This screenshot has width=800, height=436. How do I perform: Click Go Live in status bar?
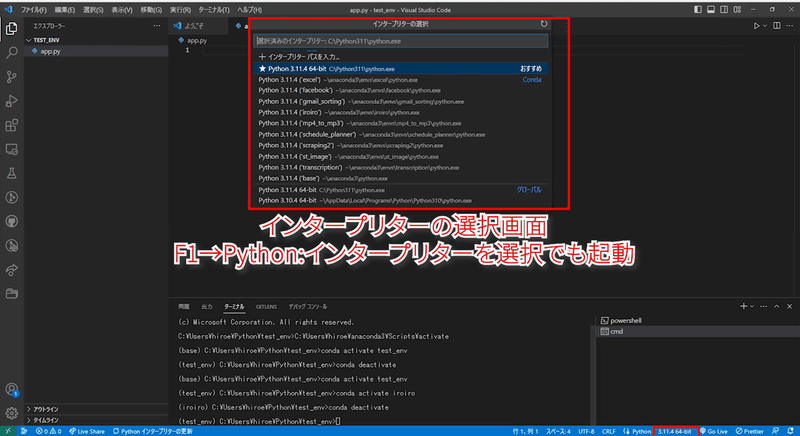click(x=714, y=431)
